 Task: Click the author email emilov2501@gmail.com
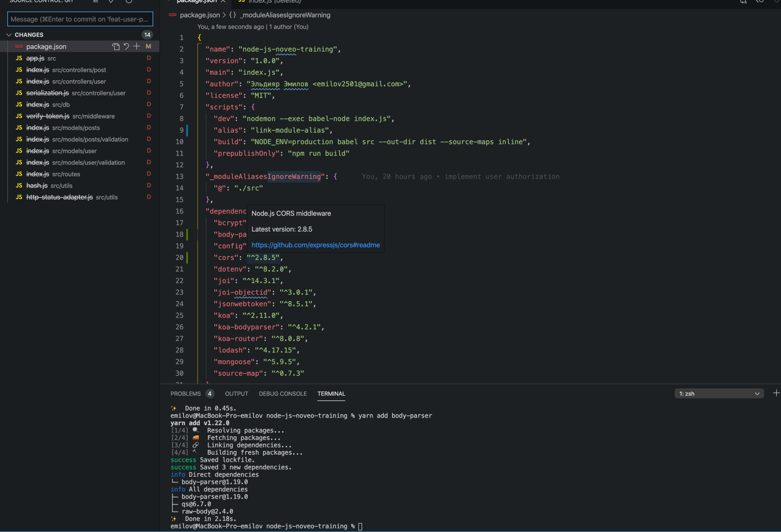coord(360,84)
